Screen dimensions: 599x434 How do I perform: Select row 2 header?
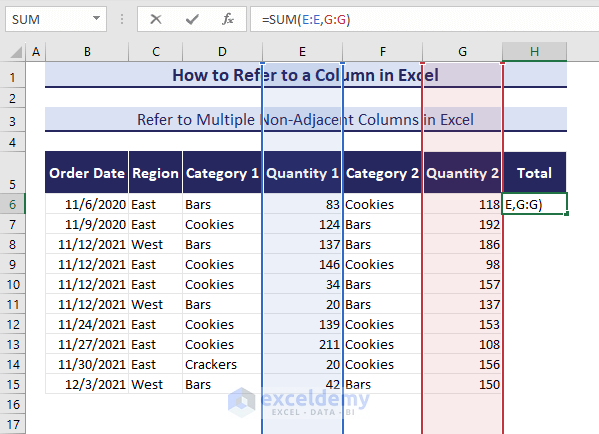point(13,99)
